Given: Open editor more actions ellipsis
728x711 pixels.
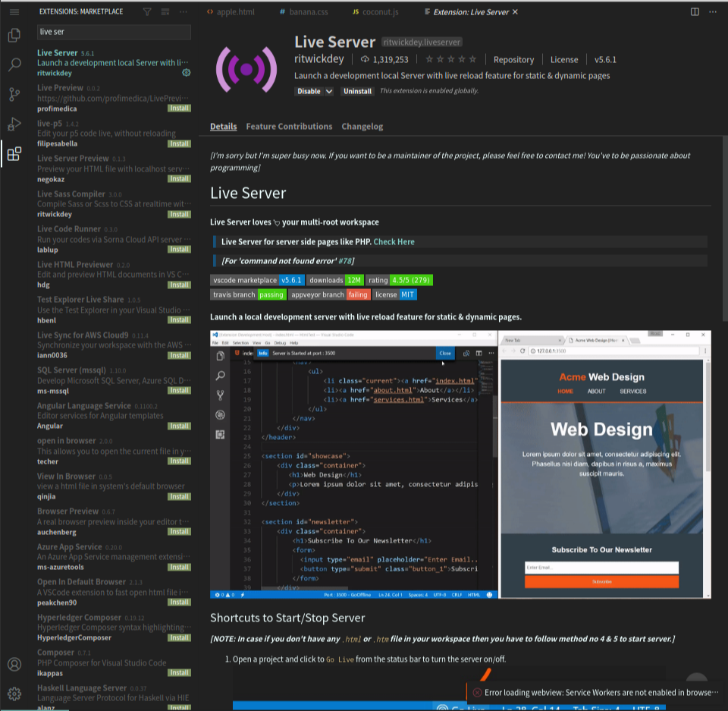Looking at the screenshot, I should tap(713, 12).
